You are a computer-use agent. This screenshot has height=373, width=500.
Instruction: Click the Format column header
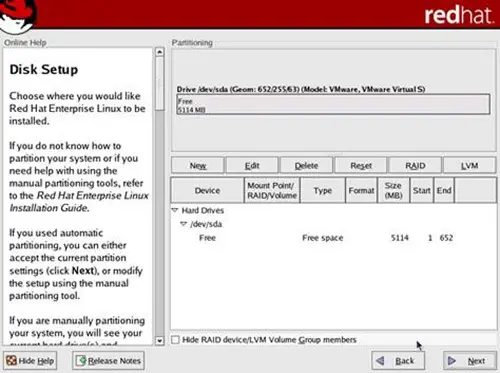click(362, 190)
